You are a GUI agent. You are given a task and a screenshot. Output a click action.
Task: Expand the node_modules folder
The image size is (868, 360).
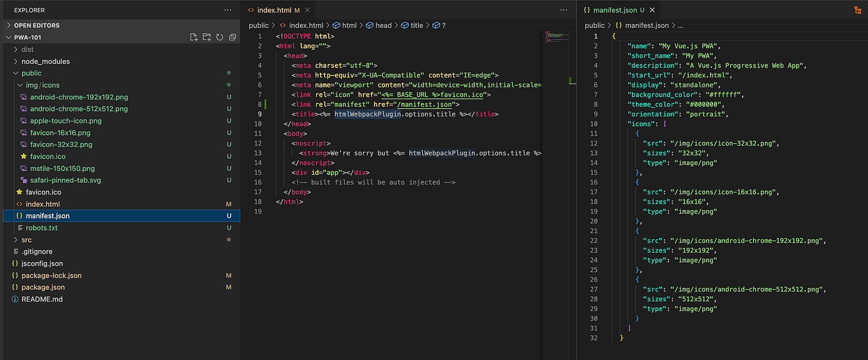tap(45, 61)
